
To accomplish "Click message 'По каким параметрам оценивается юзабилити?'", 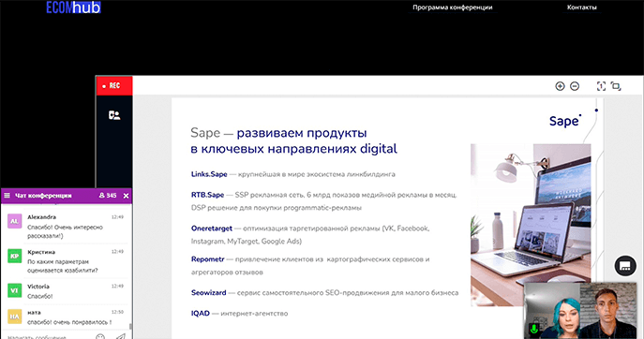I will pyautogui.click(x=63, y=266).
